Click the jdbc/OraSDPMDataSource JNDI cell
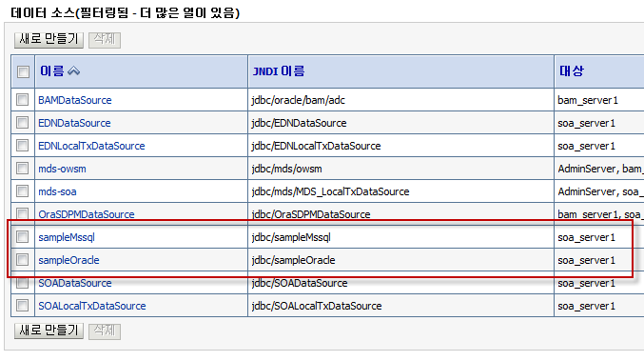 (x=400, y=214)
